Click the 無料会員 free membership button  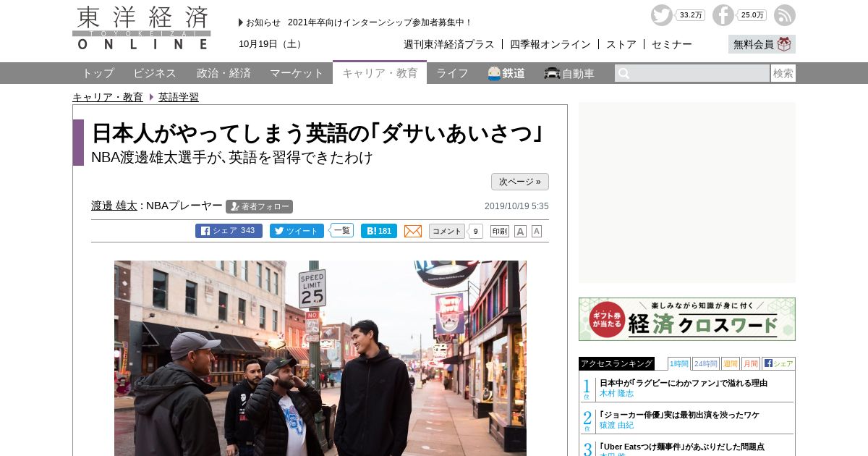click(x=762, y=44)
